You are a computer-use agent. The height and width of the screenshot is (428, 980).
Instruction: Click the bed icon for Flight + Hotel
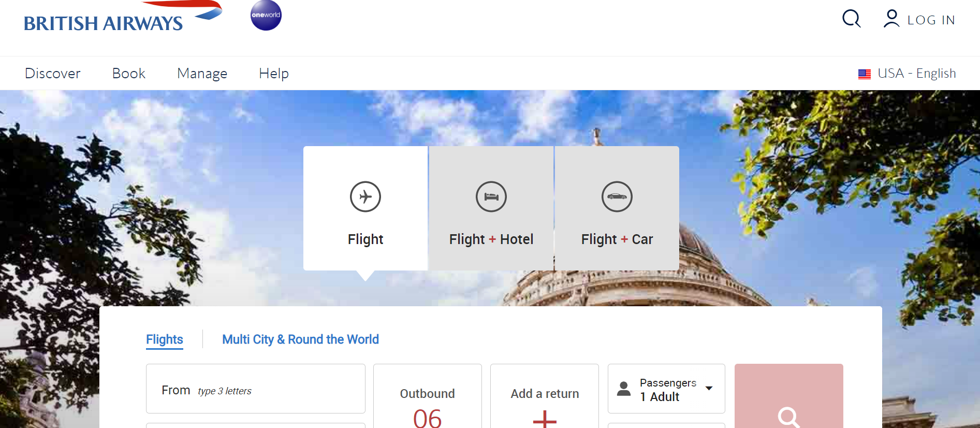pos(491,197)
